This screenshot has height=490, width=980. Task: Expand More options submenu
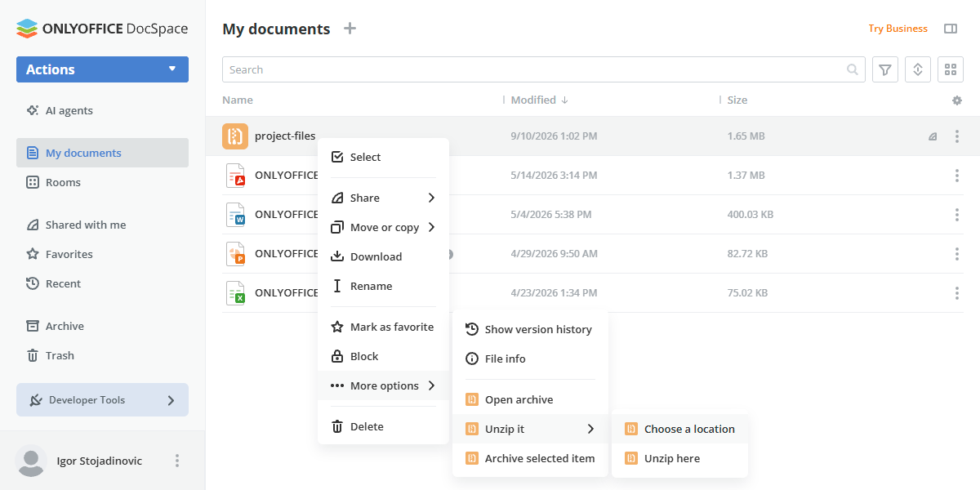383,385
